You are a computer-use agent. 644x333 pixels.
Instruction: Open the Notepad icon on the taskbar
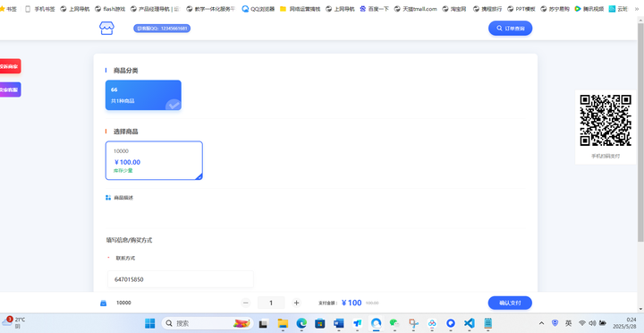488,323
